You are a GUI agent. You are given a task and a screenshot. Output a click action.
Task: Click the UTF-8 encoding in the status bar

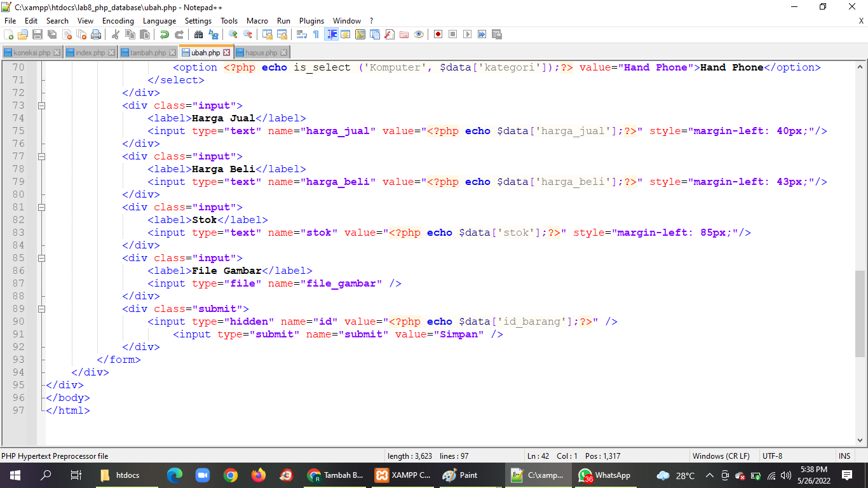tap(773, 456)
